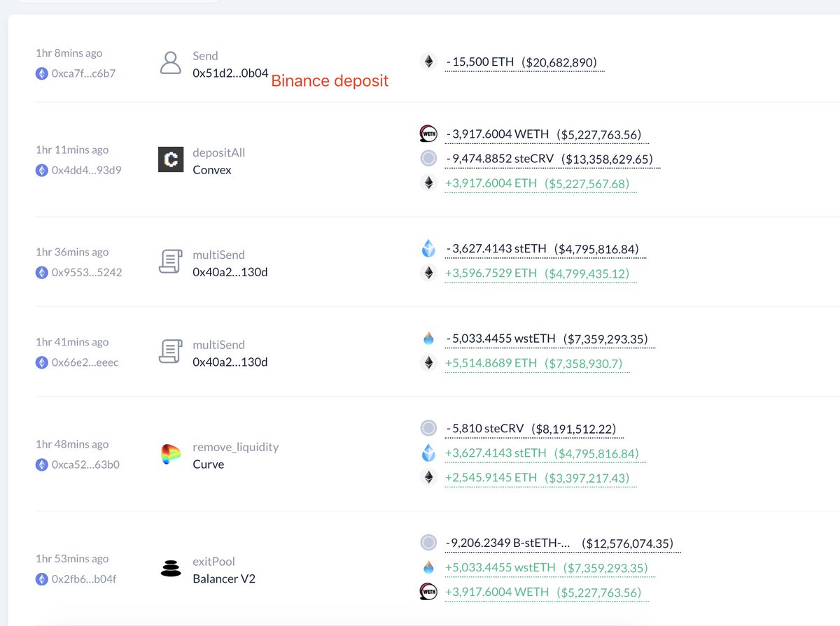Open transaction hash 0x66e2…eeec

[x=85, y=362]
